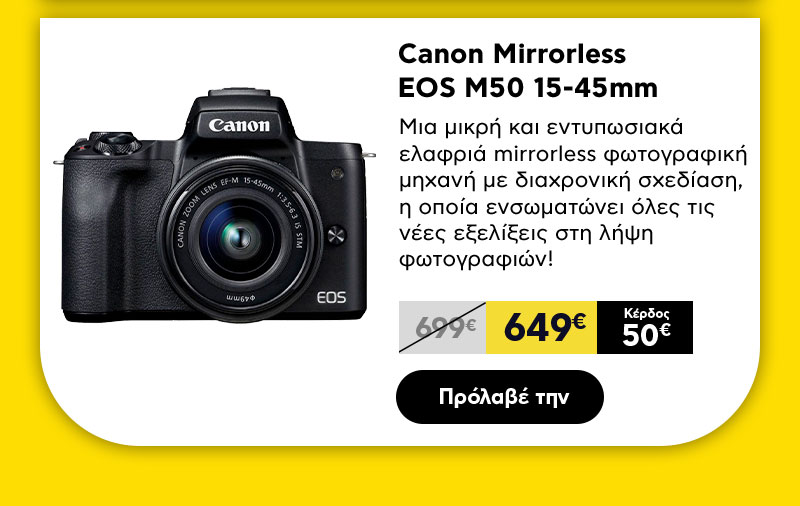Click the yellow 649€ sale price badge

coord(541,327)
